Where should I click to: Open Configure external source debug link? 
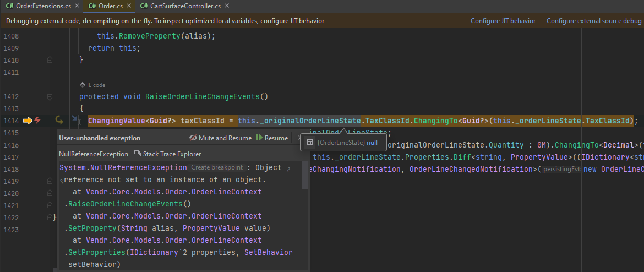594,21
